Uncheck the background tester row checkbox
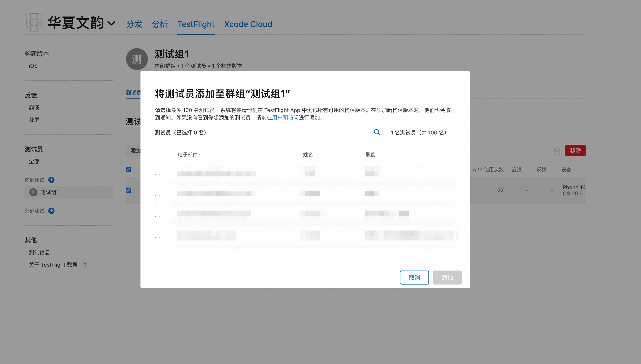The height and width of the screenshot is (364, 641). coord(128,190)
